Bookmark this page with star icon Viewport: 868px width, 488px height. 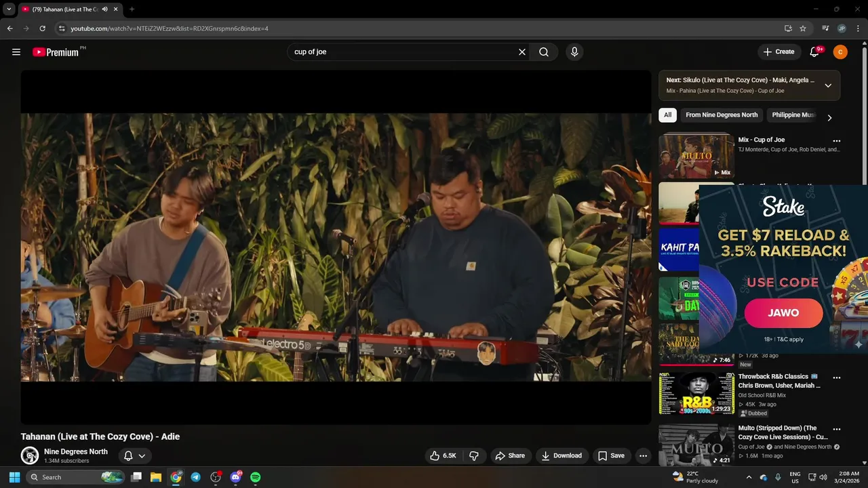(x=803, y=28)
